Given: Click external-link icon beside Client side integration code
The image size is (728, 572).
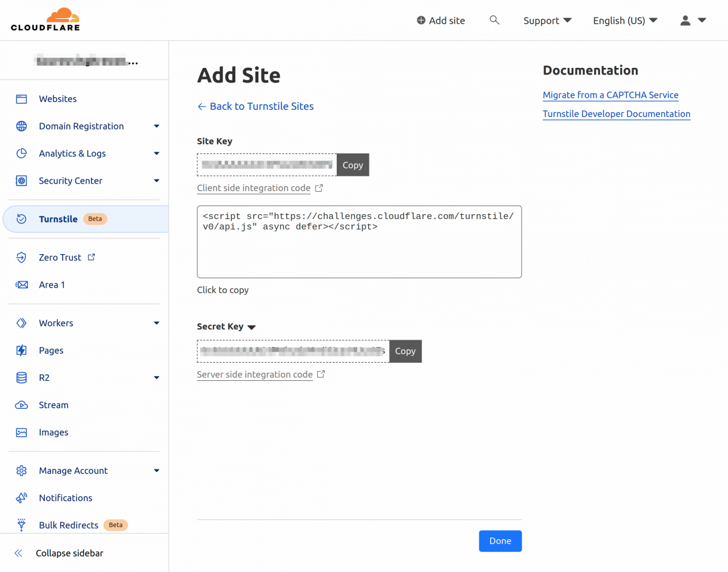Looking at the screenshot, I should pyautogui.click(x=319, y=188).
